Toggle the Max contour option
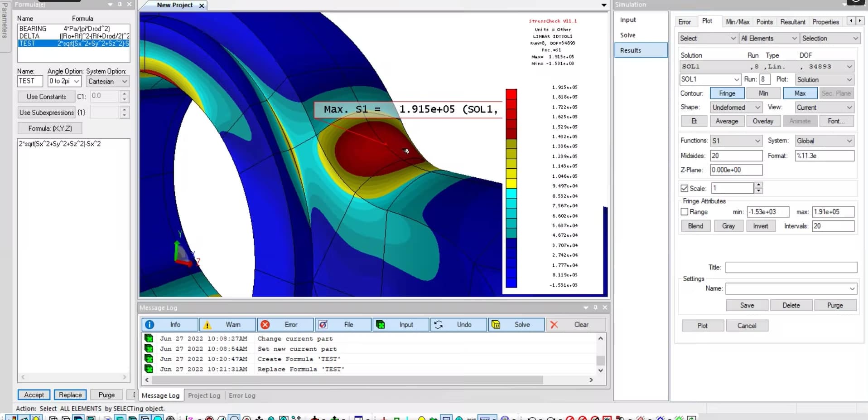 (800, 93)
